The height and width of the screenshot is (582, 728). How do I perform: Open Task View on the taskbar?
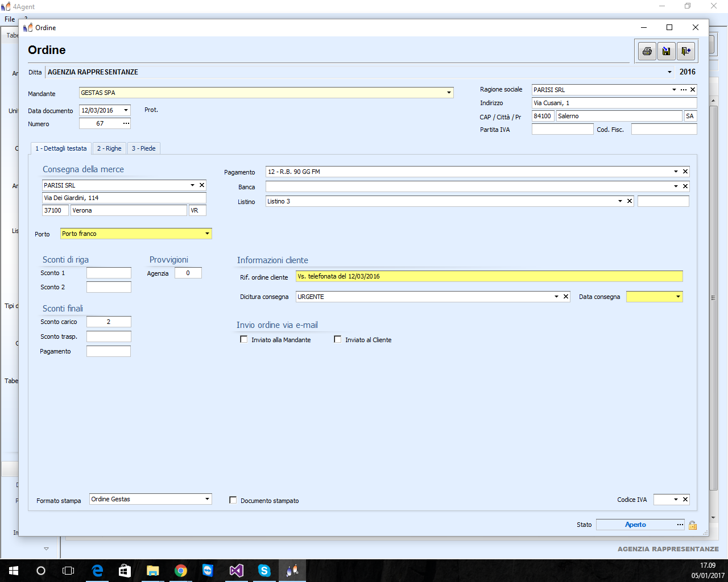pyautogui.click(x=68, y=571)
